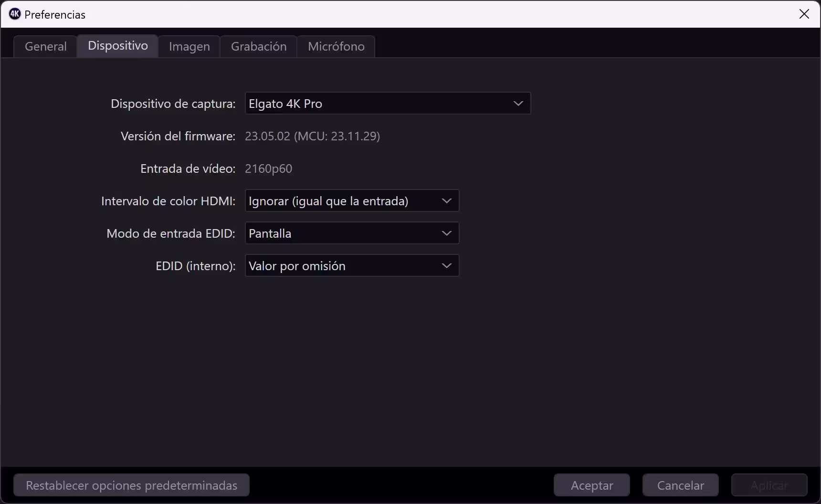This screenshot has width=821, height=504.
Task: Go to the Grabación tab
Action: tap(259, 46)
